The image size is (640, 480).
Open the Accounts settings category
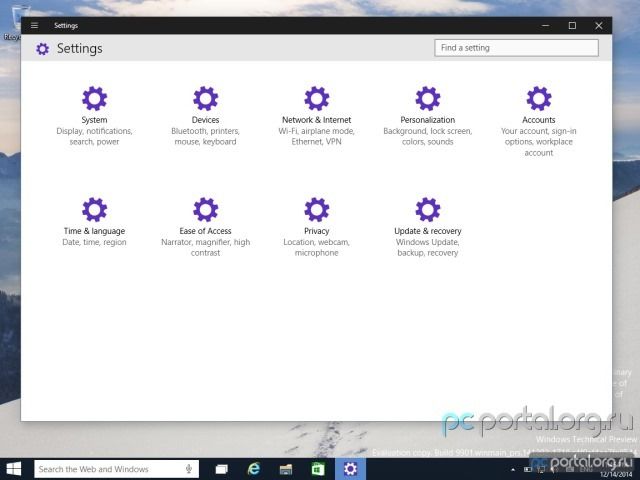coord(538,99)
